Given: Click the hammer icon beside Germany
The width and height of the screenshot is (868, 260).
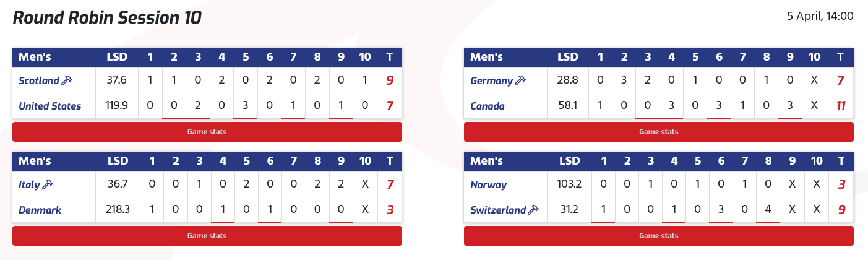Looking at the screenshot, I should coord(520,80).
